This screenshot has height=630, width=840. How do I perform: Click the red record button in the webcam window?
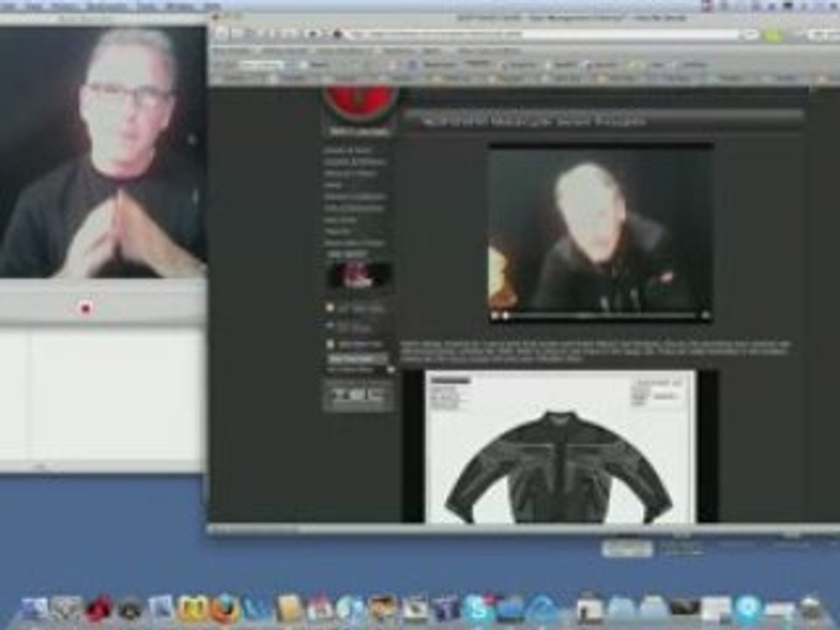[85, 308]
